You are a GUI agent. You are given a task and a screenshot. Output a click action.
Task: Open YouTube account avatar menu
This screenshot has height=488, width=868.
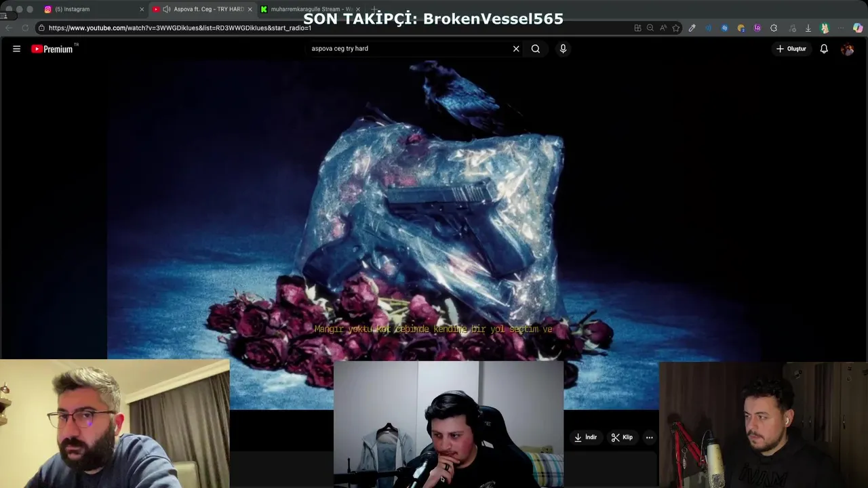847,49
